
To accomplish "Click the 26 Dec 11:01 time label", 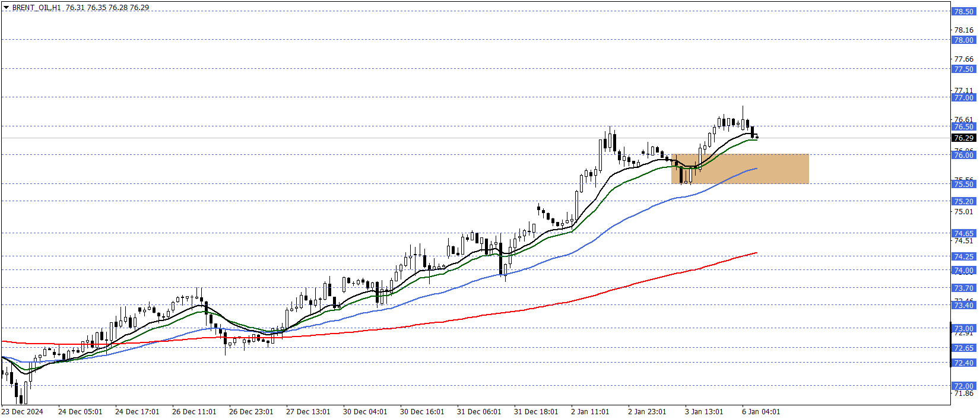I will tap(194, 411).
